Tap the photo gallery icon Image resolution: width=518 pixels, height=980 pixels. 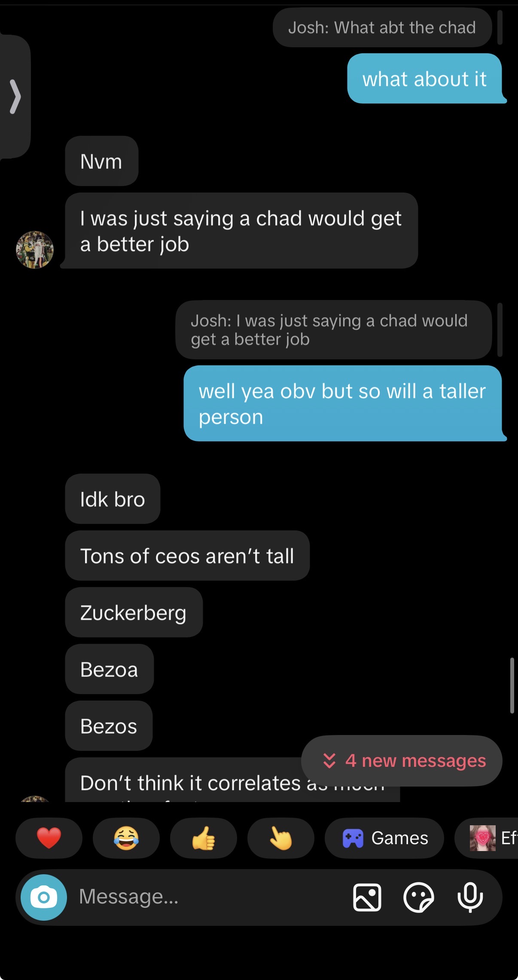[x=367, y=897]
